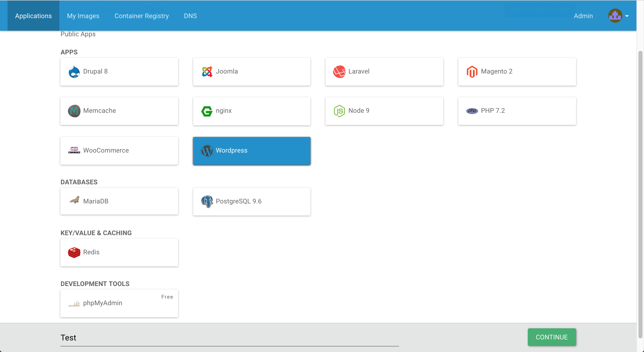644x352 pixels.
Task: Click the Drupal 8 droplet icon
Action: (x=74, y=72)
